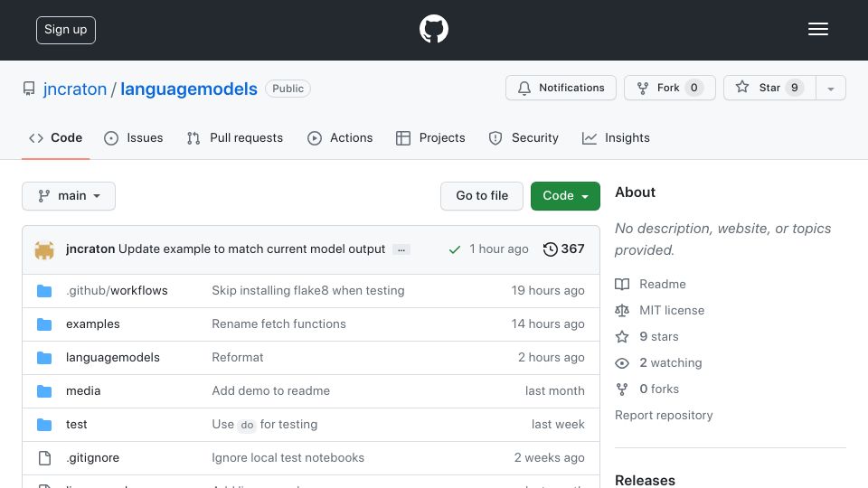Image resolution: width=868 pixels, height=488 pixels.
Task: Click the Report repository link
Action: pyautogui.click(x=664, y=415)
